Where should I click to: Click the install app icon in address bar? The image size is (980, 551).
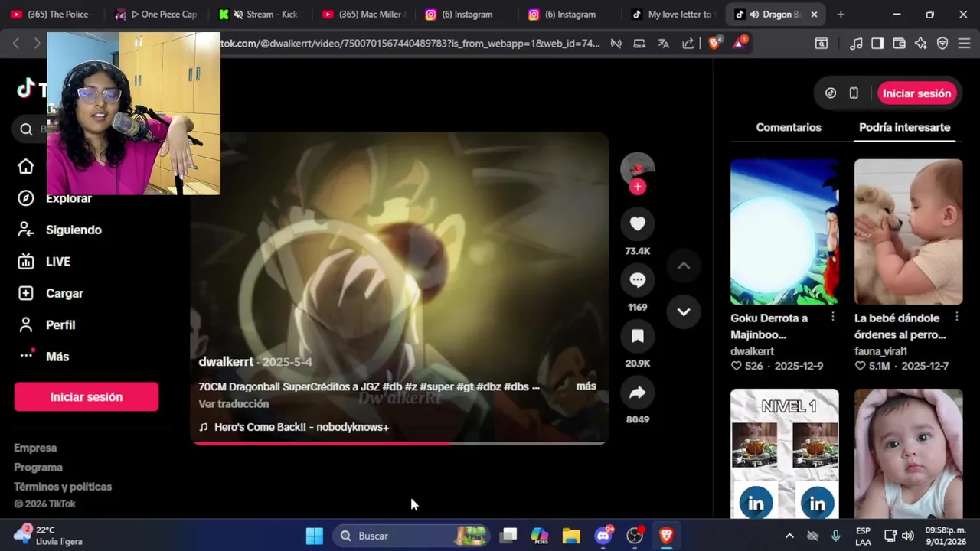[x=639, y=44]
